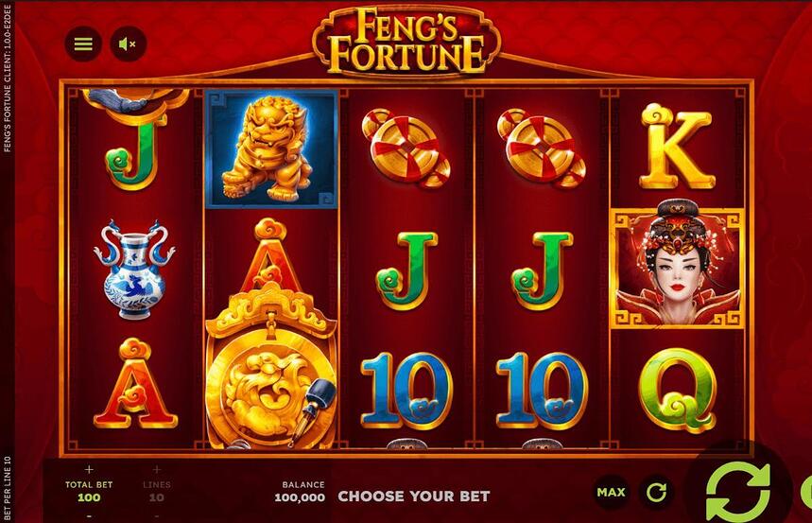812x523 pixels.
Task: Click the golden K symbol
Action: point(676,147)
